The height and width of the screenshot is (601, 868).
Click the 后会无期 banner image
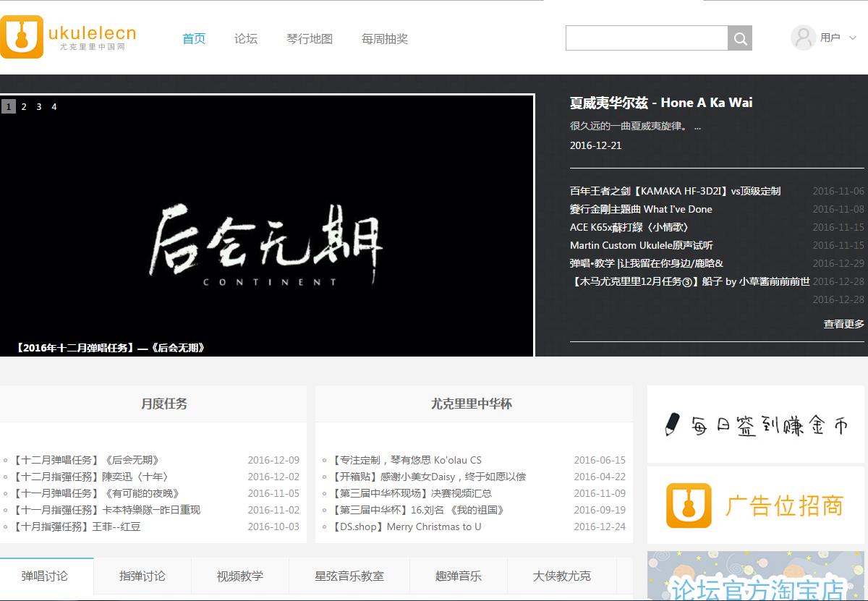tap(266, 225)
